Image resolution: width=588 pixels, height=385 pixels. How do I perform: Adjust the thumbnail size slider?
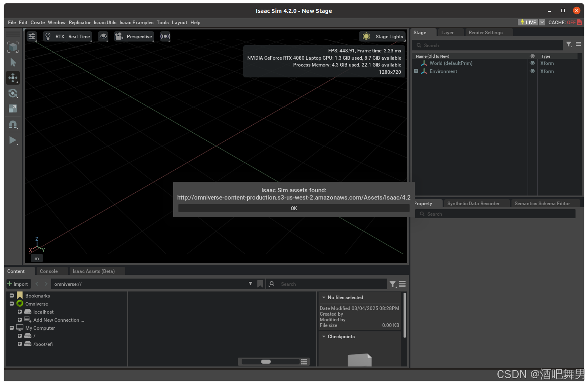point(266,362)
